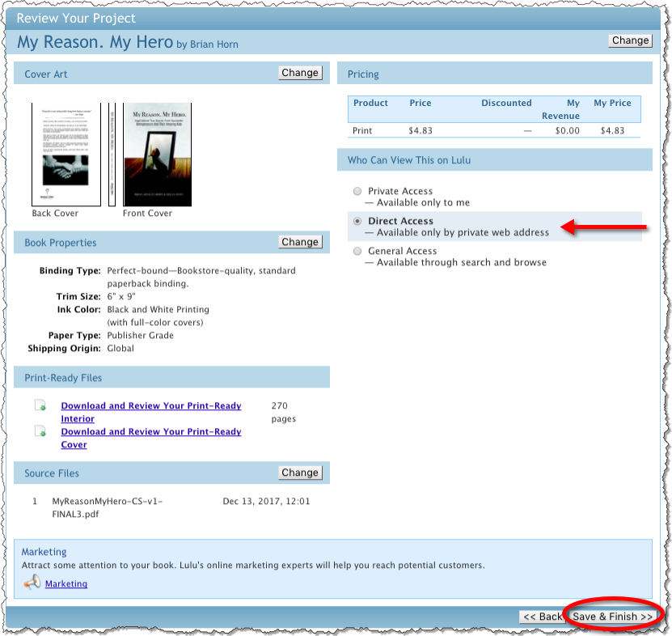Click the Save & Finish button

click(x=612, y=617)
